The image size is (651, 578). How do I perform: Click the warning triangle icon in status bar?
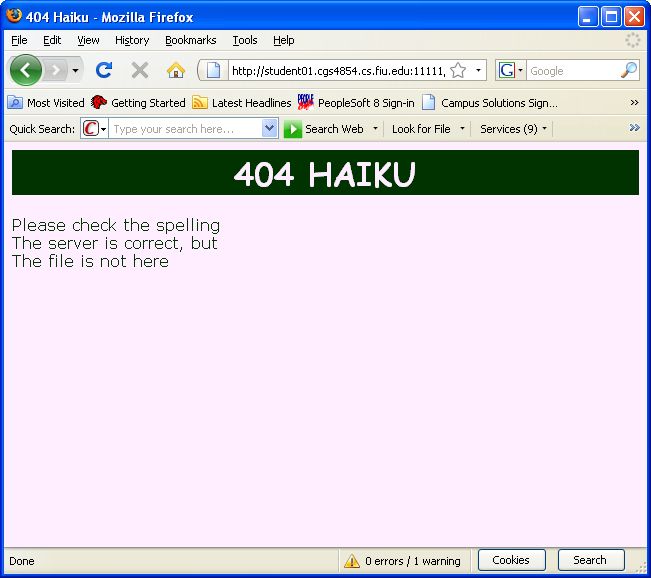352,561
